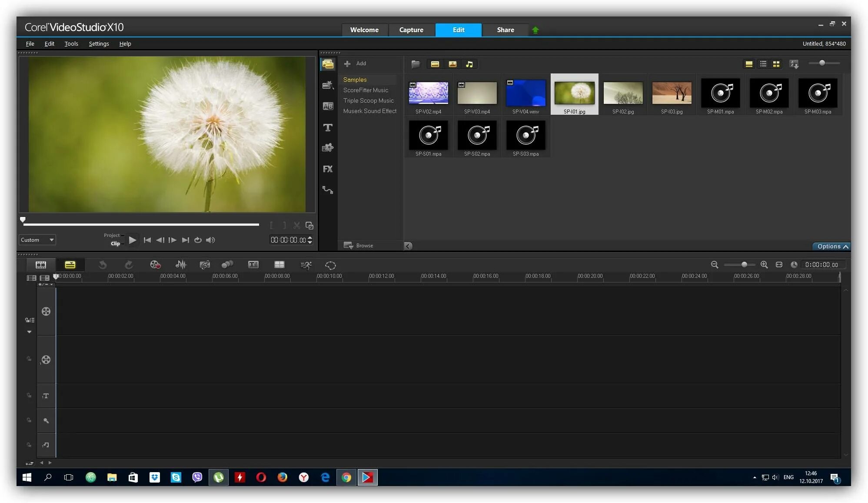Switch to the Capture tab
The image size is (868, 503).
411,29
